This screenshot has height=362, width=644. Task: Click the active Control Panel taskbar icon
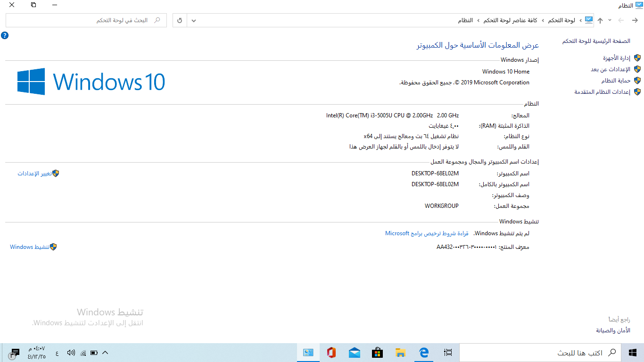308,353
